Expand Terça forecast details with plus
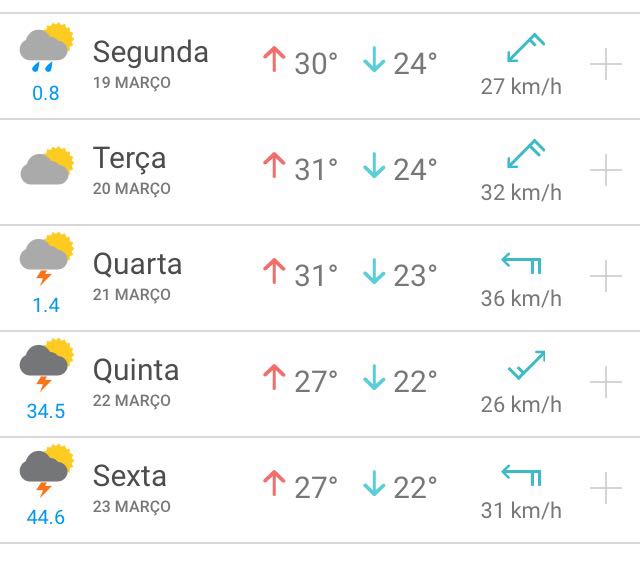Image resolution: width=640 pixels, height=562 pixels. coord(606,171)
